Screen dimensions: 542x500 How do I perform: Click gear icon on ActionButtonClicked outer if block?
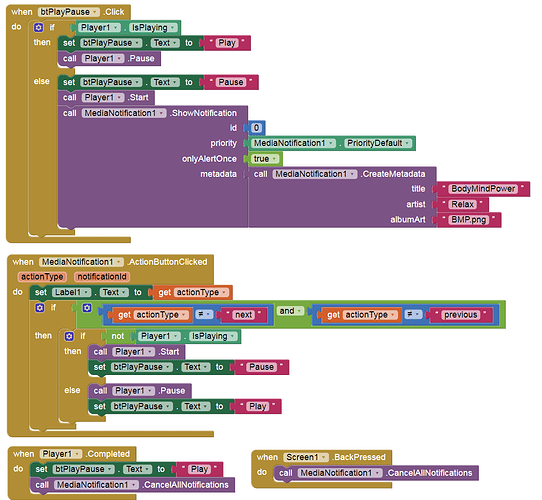(x=40, y=307)
